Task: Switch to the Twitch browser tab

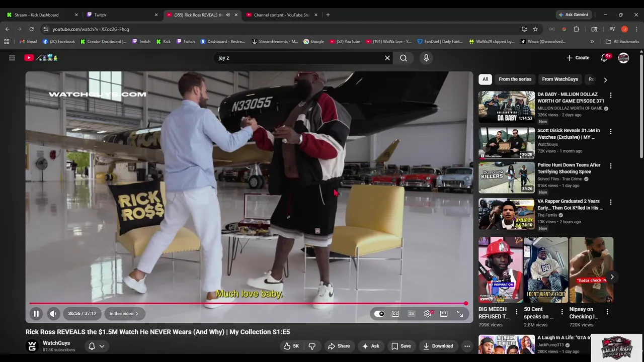Action: pyautogui.click(x=122, y=15)
